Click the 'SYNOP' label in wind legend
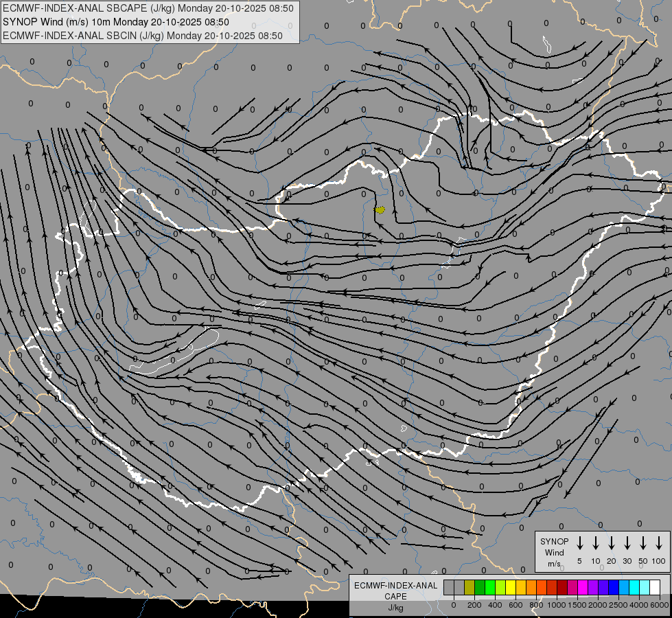This screenshot has width=672, height=618. (554, 541)
